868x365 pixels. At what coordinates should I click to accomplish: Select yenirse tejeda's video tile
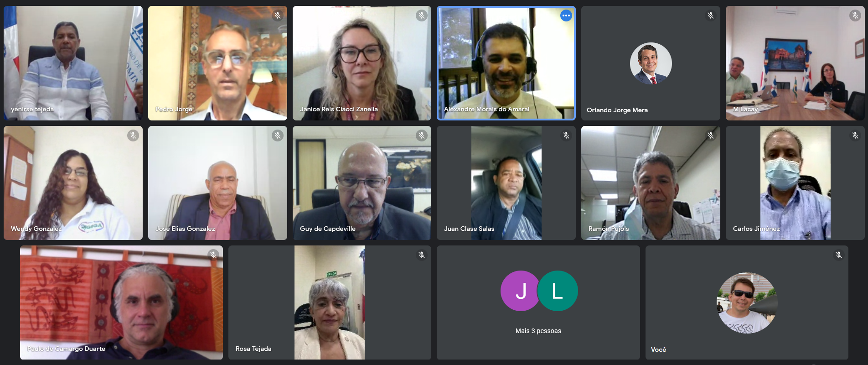pos(73,63)
